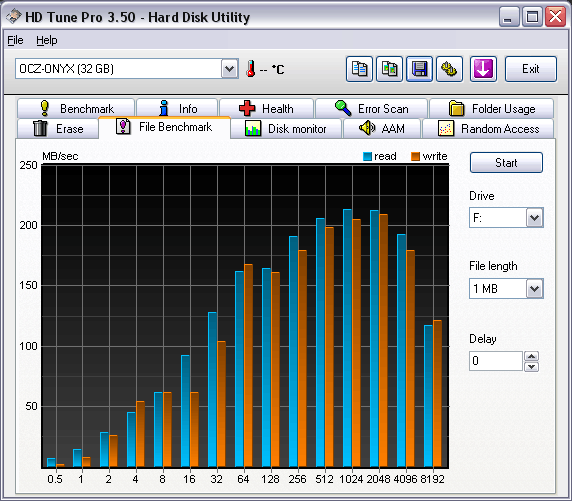Click the save screenshot floppy disk icon
Screen dimensions: 572x501
(x=420, y=69)
